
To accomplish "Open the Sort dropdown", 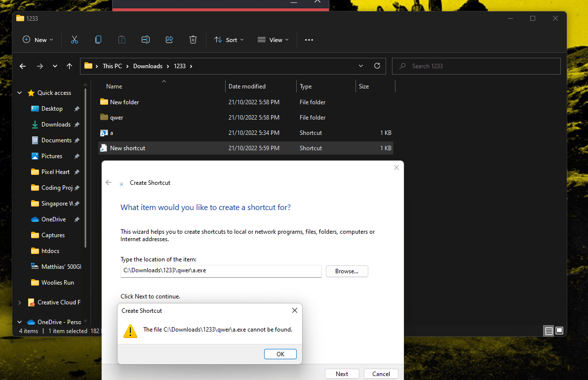I will pyautogui.click(x=229, y=40).
